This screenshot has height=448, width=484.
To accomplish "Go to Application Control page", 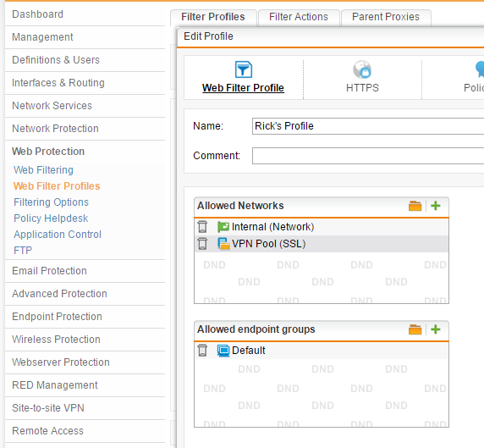I will tap(58, 235).
